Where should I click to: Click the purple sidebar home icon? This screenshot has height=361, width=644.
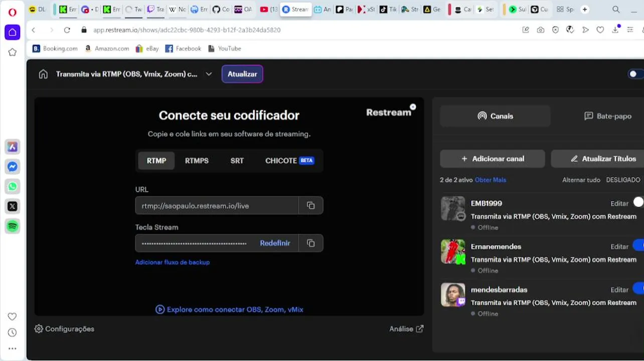pos(13,33)
